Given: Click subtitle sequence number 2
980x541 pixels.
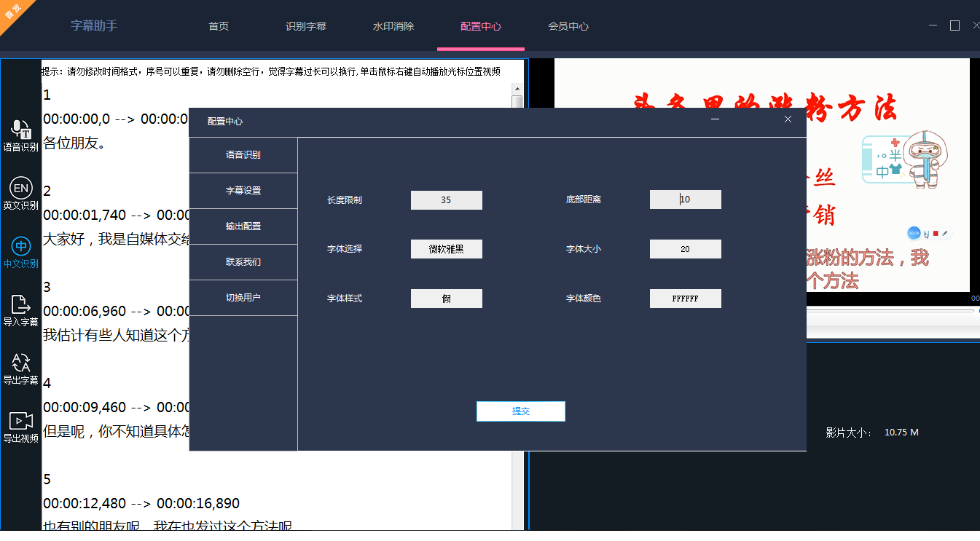Looking at the screenshot, I should click(47, 191).
